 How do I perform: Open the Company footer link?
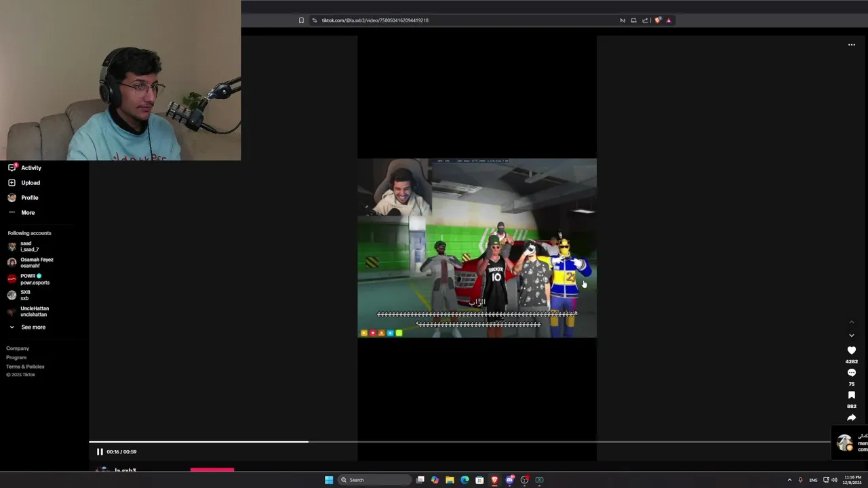point(18,348)
